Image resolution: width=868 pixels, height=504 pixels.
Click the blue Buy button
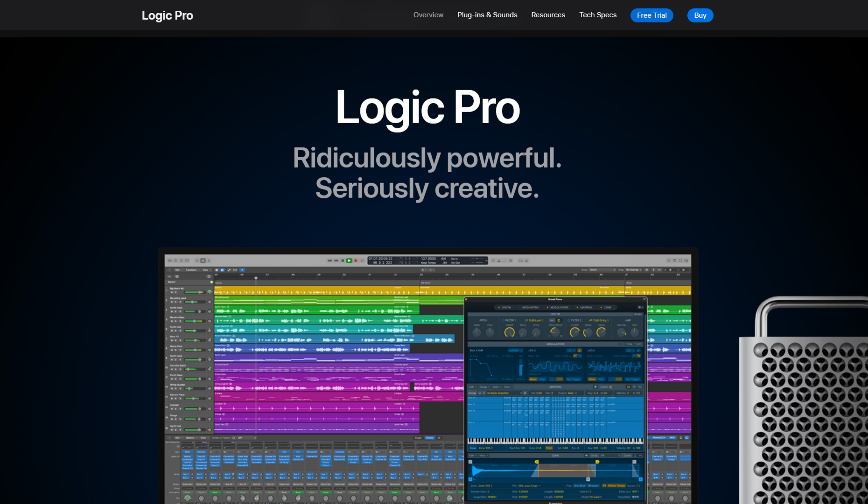click(700, 15)
